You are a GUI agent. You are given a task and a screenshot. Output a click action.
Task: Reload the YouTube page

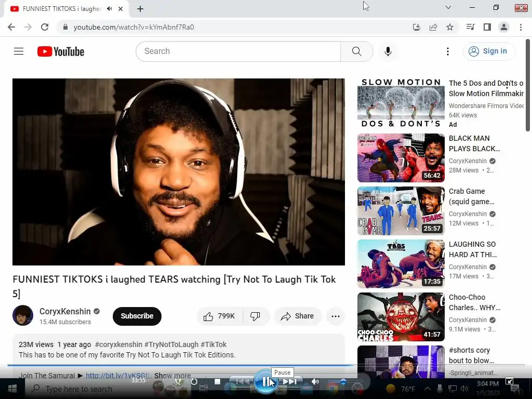click(x=45, y=27)
